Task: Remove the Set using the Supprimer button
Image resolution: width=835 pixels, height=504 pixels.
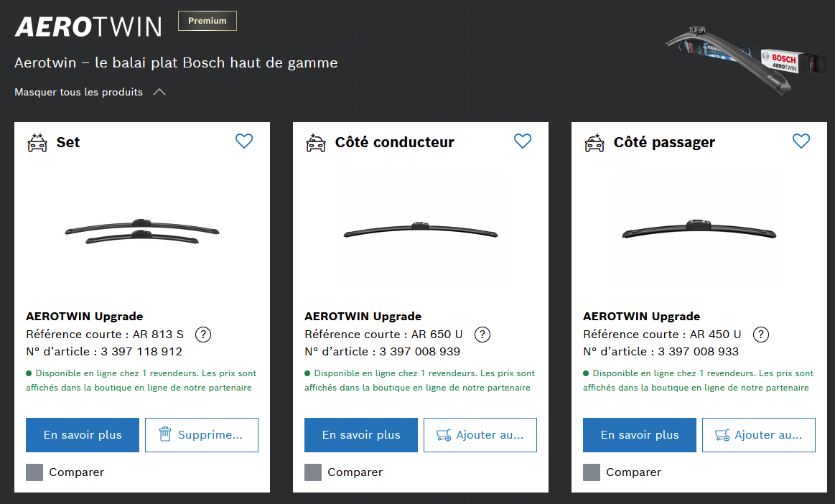Action: [202, 435]
